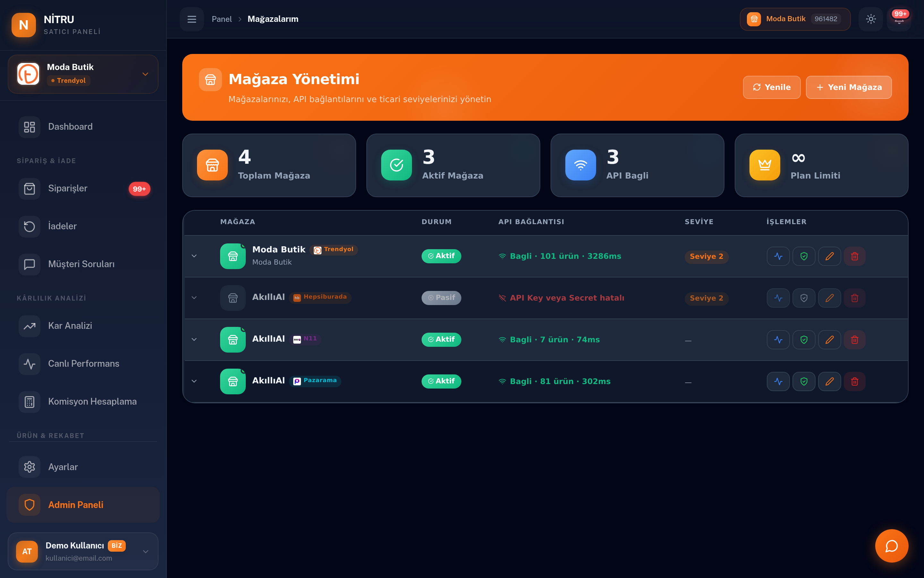Open Komisyon Hesaplama in sidebar

coord(83,401)
